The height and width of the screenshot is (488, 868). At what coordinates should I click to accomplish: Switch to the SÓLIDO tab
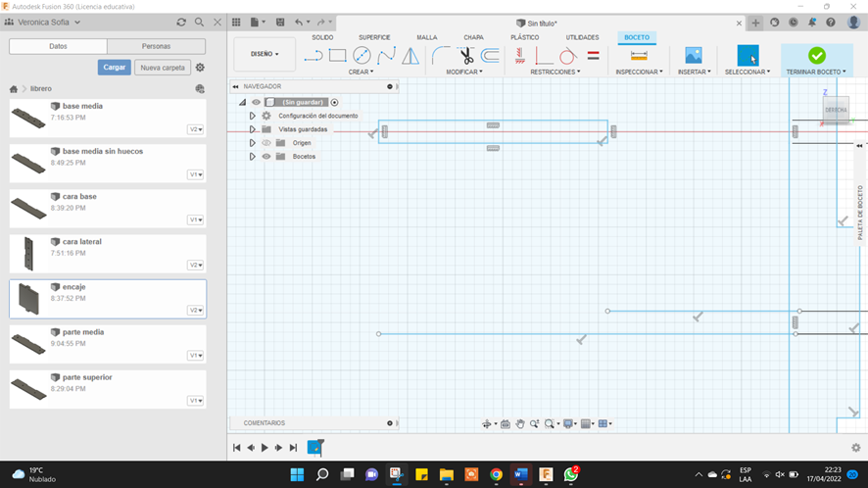point(322,37)
